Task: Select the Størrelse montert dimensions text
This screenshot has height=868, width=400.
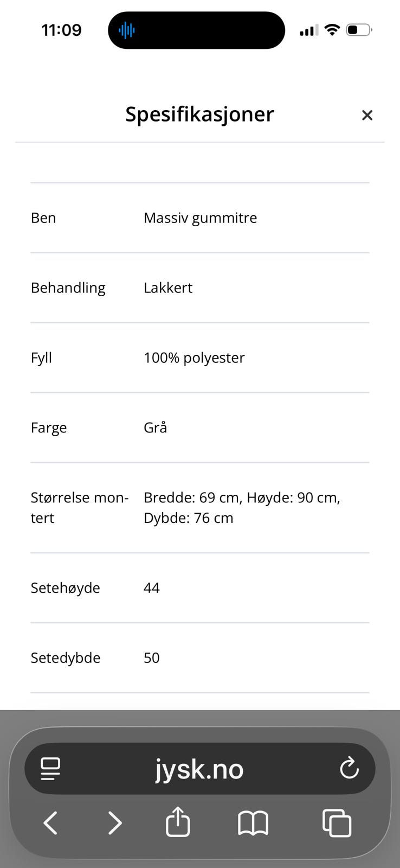Action: [x=242, y=507]
